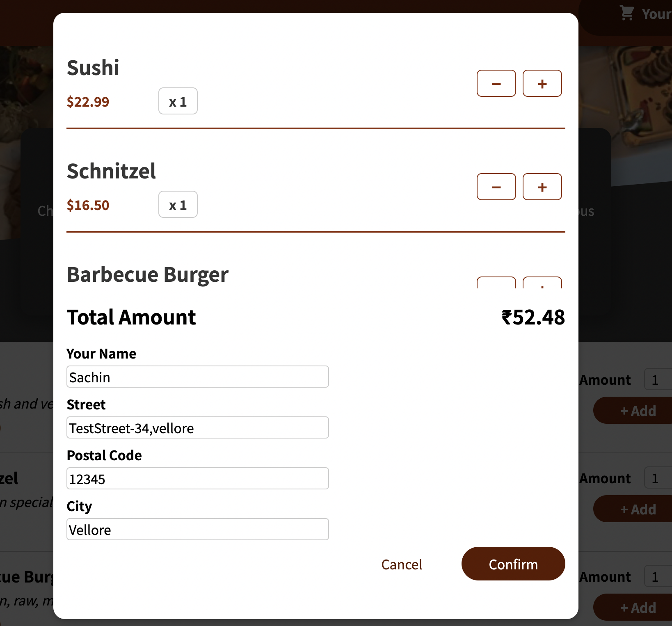
Task: Click the shopping cart icon
Action: click(626, 13)
